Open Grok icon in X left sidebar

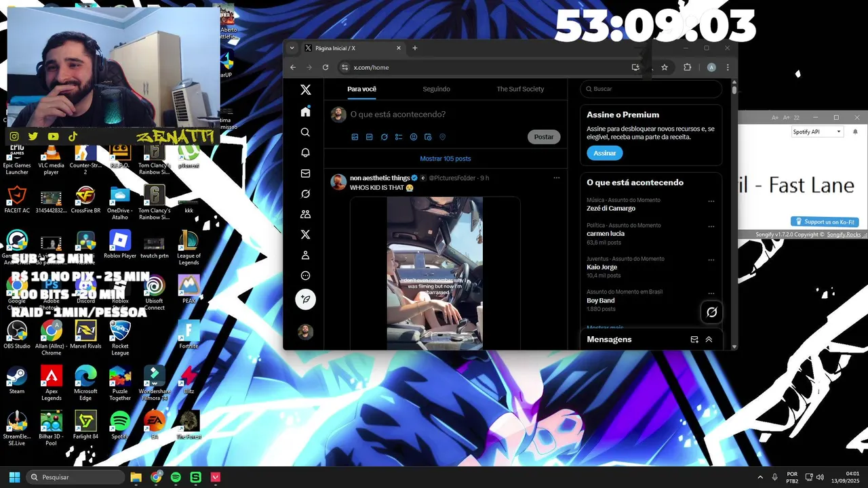click(305, 194)
